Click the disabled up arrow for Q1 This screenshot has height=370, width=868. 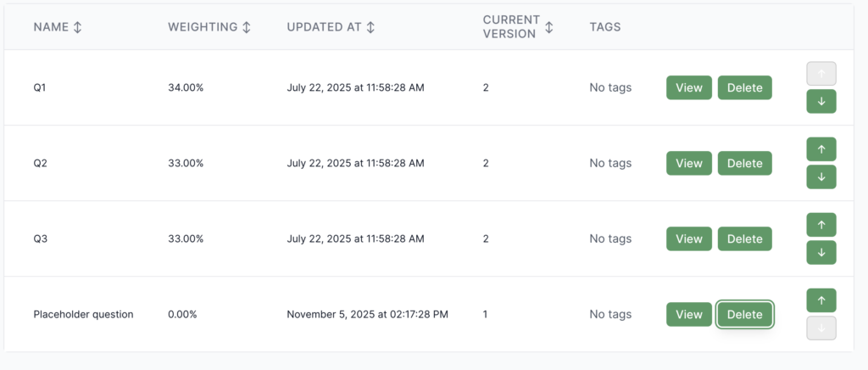pos(821,74)
